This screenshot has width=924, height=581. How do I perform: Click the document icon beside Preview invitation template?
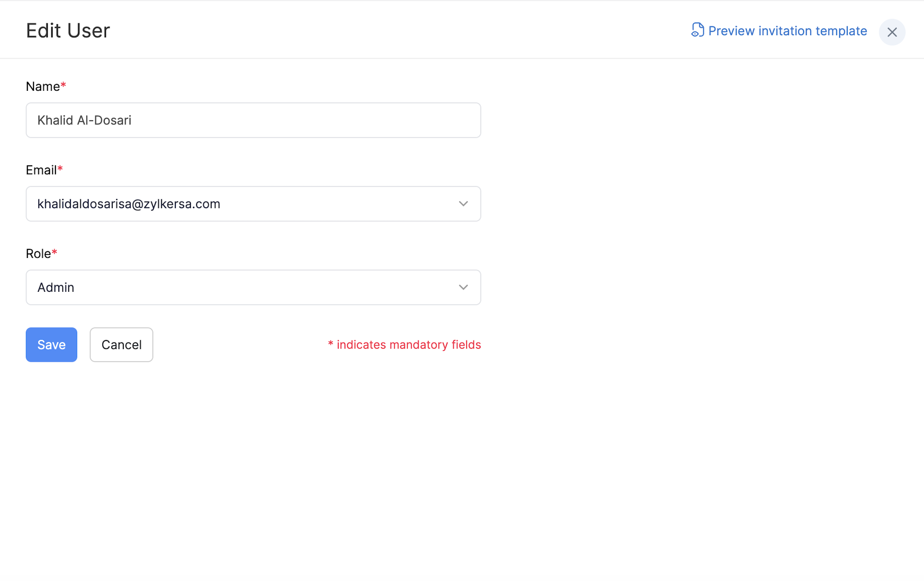tap(698, 31)
